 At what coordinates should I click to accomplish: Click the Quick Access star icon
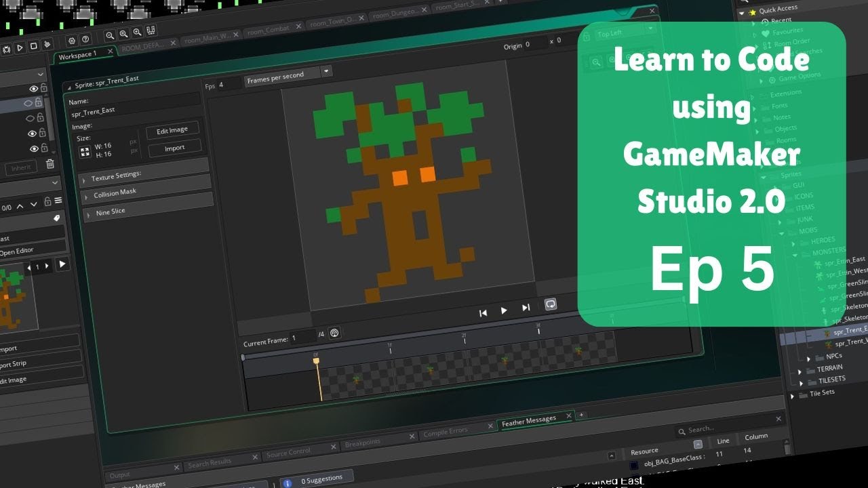point(752,12)
